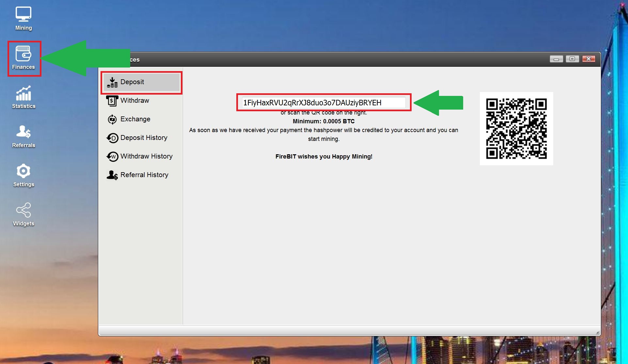Click the Bitcoin deposit address field
Viewport: 628px width, 364px height.
324,103
